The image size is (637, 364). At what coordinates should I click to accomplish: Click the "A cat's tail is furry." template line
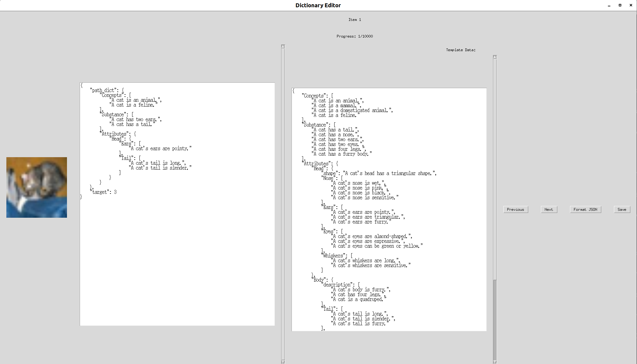[359, 323]
